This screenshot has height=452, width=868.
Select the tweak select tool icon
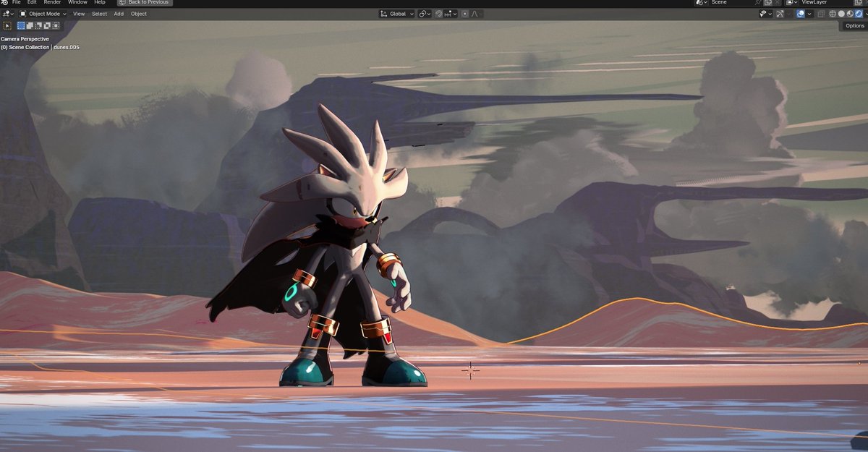tap(8, 25)
